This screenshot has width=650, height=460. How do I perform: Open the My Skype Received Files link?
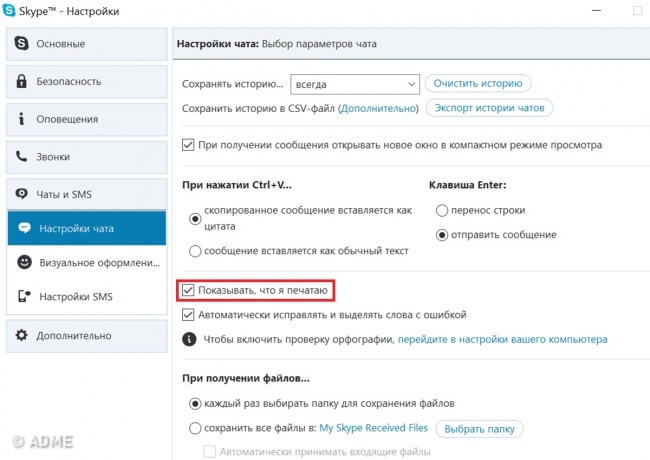point(373,429)
